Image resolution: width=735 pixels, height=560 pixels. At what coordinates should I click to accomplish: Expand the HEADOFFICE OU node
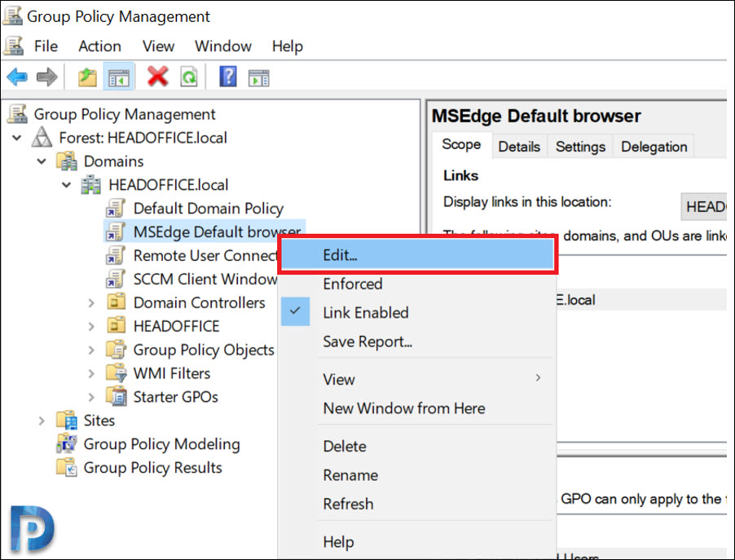coord(91,326)
